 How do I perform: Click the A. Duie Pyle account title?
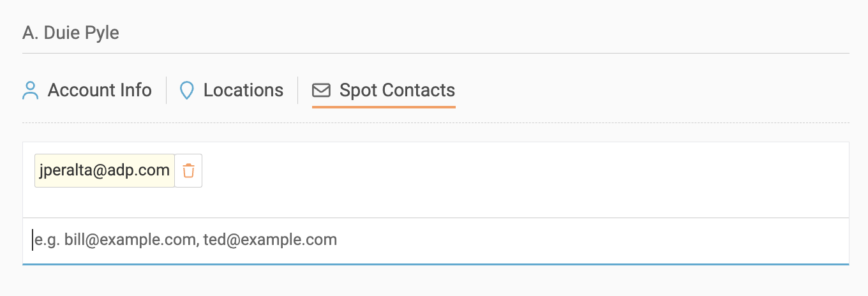(x=71, y=33)
